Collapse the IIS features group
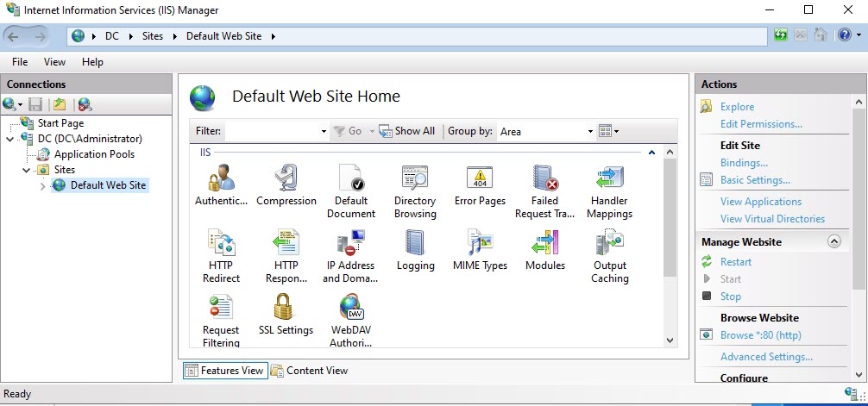 click(651, 153)
